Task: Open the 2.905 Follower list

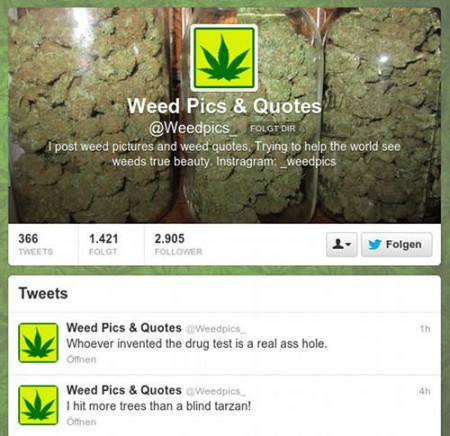Action: click(178, 244)
